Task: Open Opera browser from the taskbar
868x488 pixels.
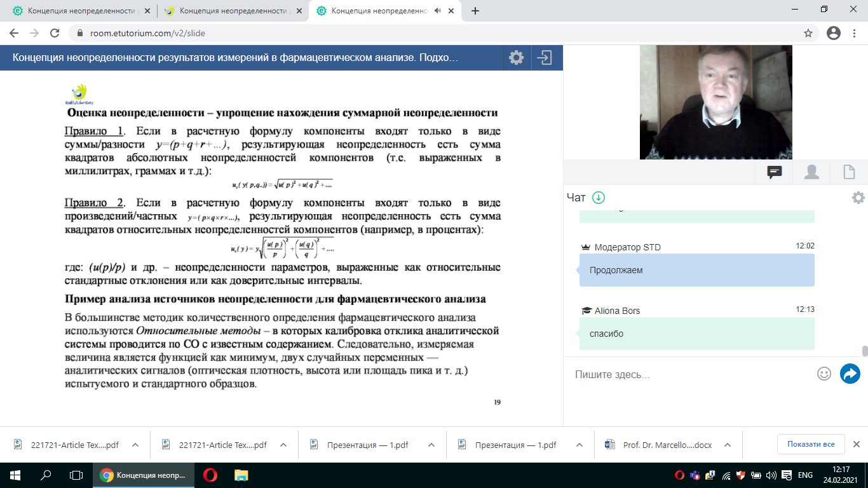Action: (x=210, y=475)
